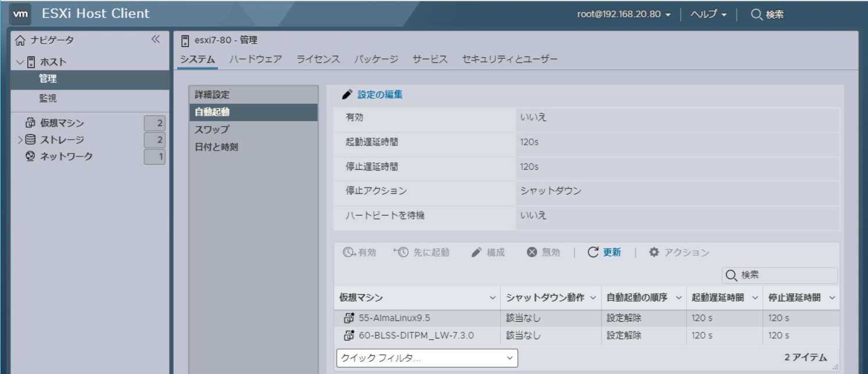Click the ESXi Host Client title
The height and width of the screenshot is (374, 868).
[95, 14]
